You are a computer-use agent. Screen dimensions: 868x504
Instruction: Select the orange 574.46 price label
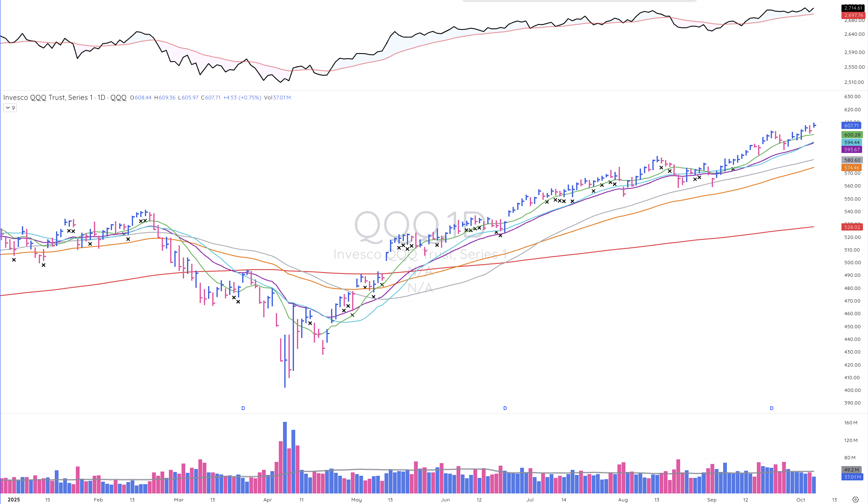click(x=852, y=168)
